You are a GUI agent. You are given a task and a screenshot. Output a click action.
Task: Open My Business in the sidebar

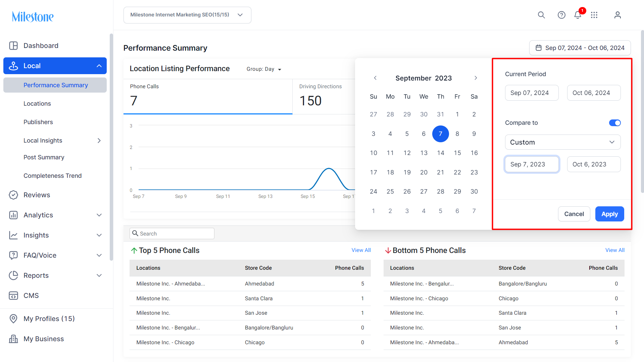[44, 339]
